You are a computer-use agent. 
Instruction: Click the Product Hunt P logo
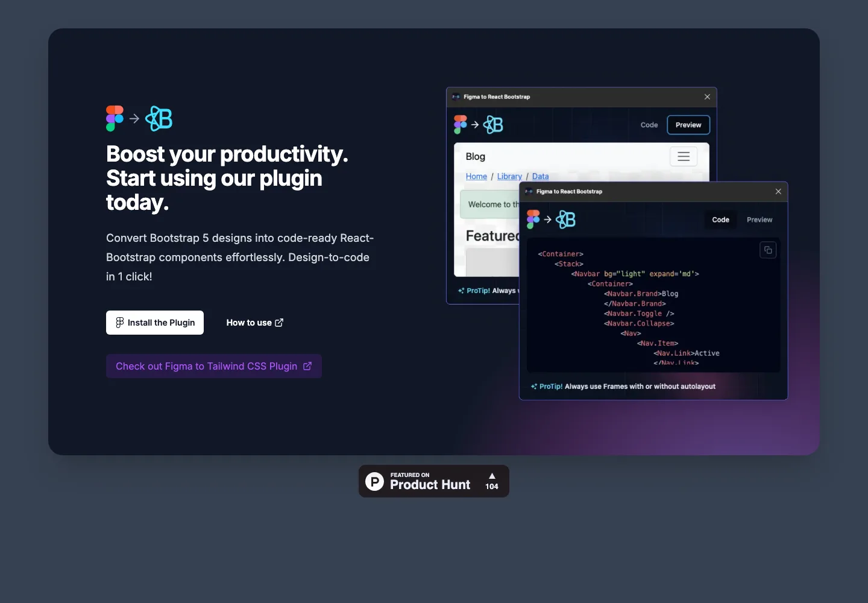374,481
